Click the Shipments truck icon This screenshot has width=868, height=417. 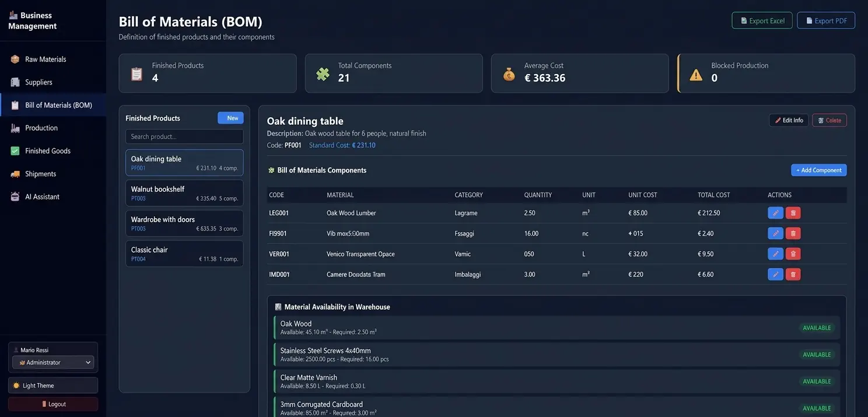coord(15,174)
